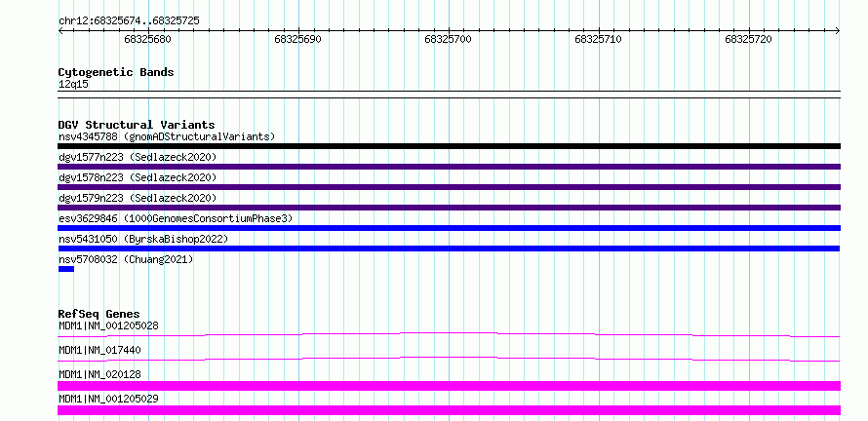
Task: Click the esv3629846 1000GenomesConsortiumPhase3 label
Action: 176,218
